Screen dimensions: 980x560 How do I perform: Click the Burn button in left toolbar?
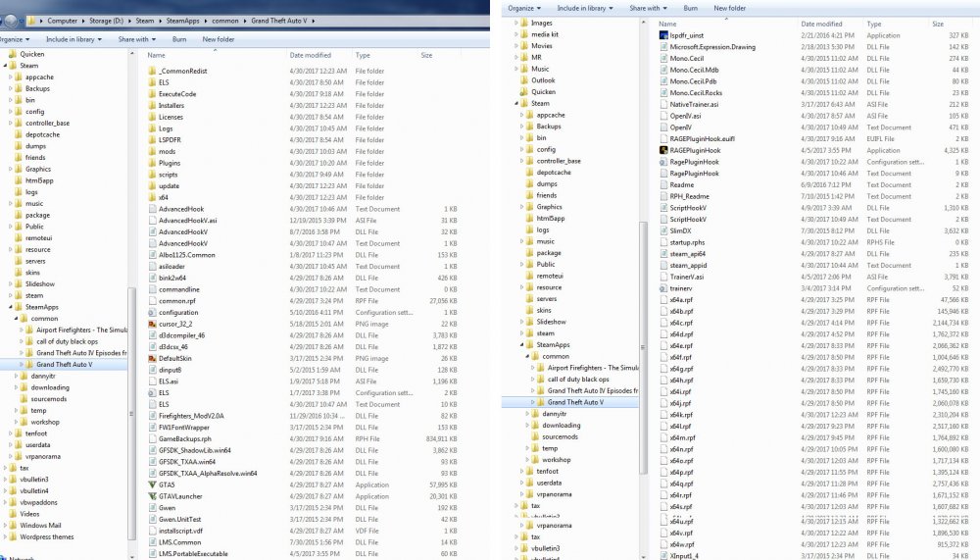click(179, 39)
